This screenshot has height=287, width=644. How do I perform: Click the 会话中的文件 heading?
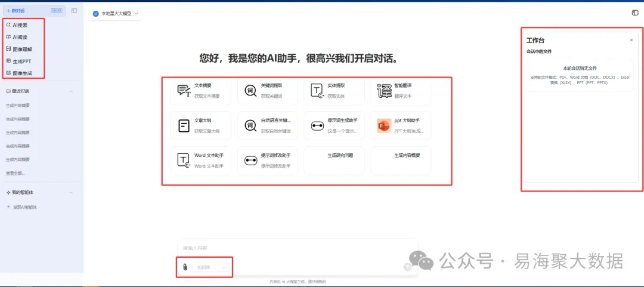(539, 52)
